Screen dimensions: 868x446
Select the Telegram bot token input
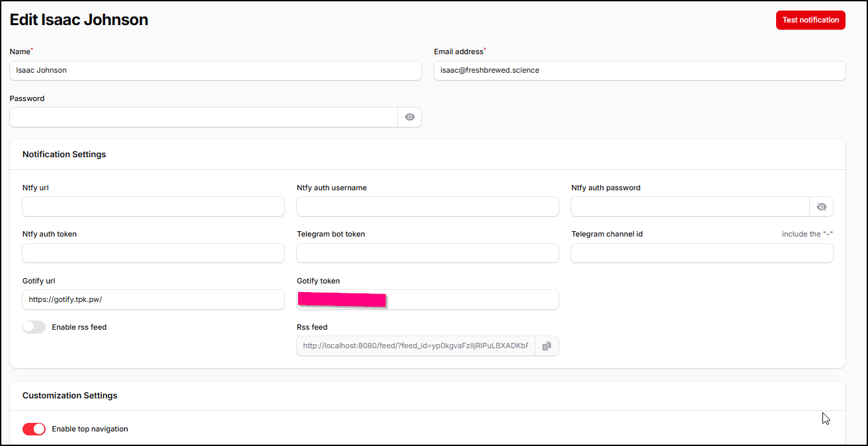(428, 253)
